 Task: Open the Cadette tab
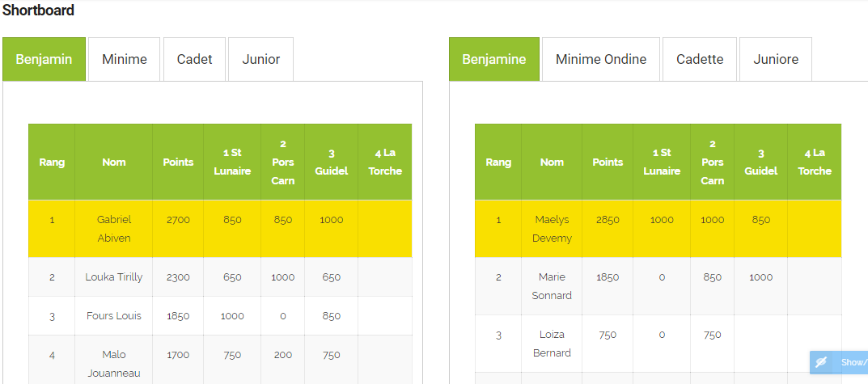point(700,59)
